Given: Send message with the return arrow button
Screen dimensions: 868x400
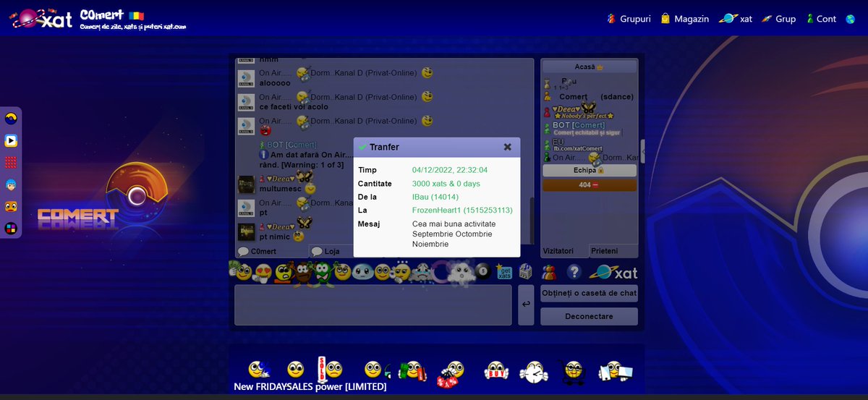Looking at the screenshot, I should click(526, 305).
